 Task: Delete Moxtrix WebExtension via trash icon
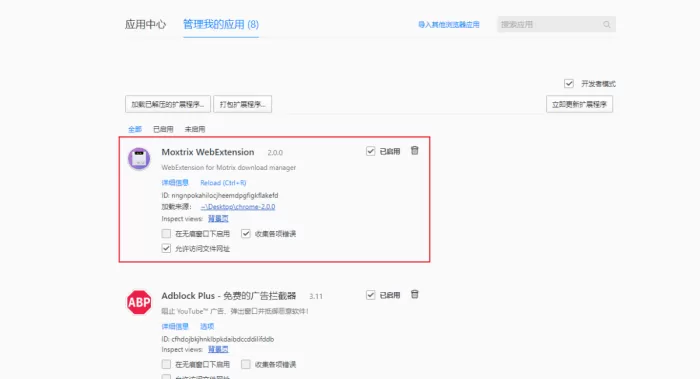pyautogui.click(x=415, y=150)
